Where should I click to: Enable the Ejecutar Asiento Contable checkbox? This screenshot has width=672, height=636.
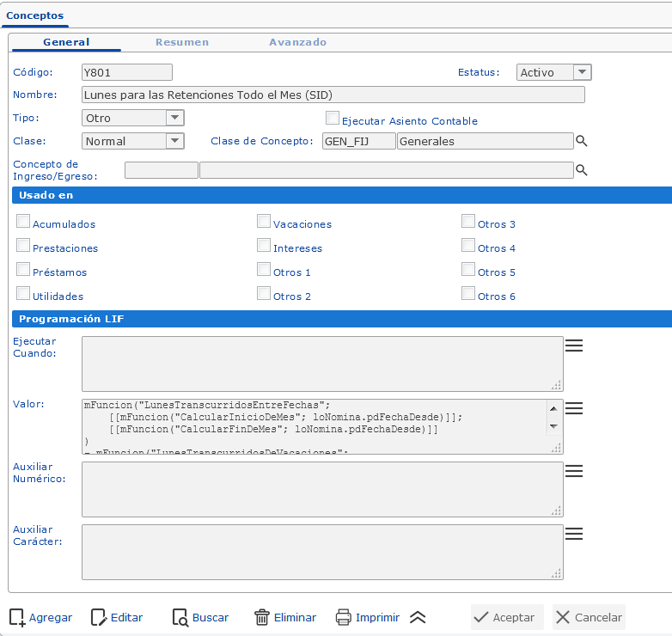333,119
